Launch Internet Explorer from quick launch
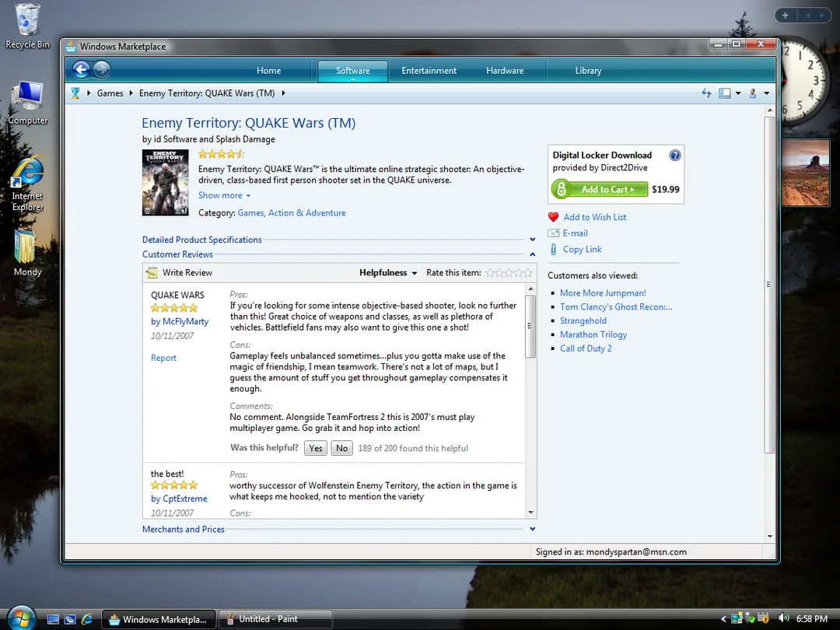Image resolution: width=840 pixels, height=630 pixels. coord(87,619)
